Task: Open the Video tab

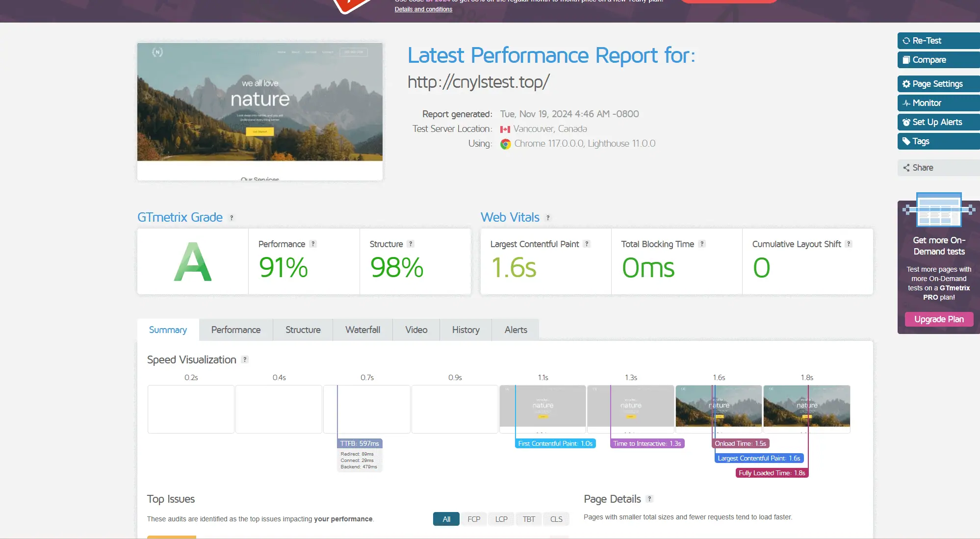Action: coord(416,330)
